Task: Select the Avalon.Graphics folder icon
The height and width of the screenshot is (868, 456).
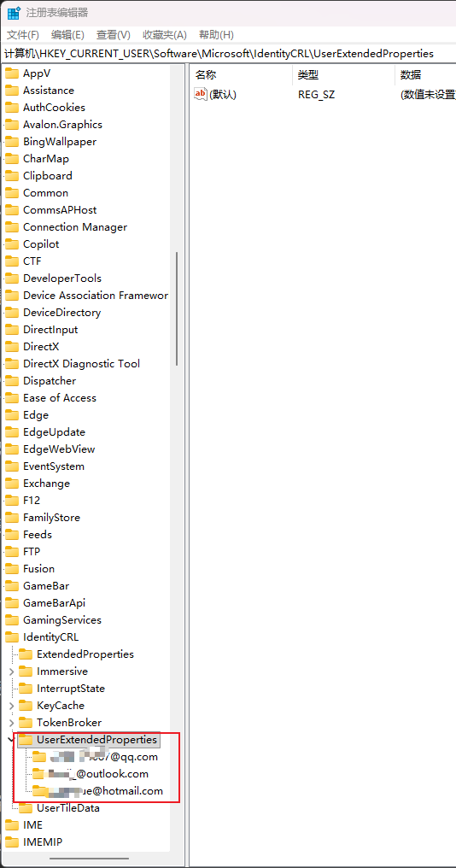Action: click(x=12, y=125)
